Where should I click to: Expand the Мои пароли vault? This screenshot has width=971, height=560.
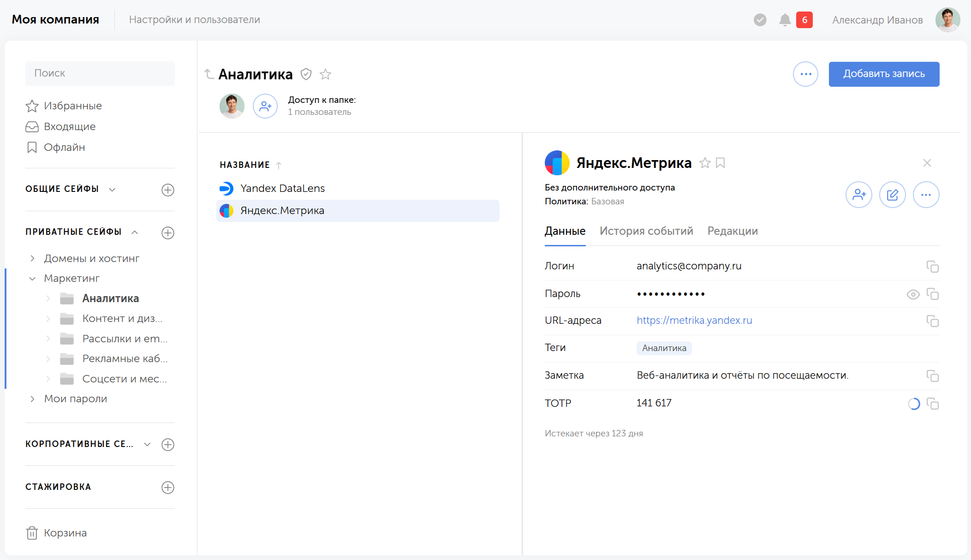(32, 399)
